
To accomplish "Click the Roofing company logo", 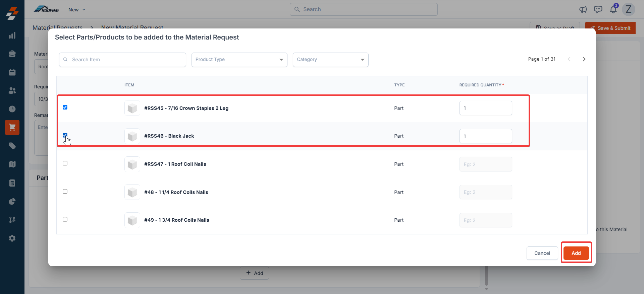I will (x=46, y=9).
